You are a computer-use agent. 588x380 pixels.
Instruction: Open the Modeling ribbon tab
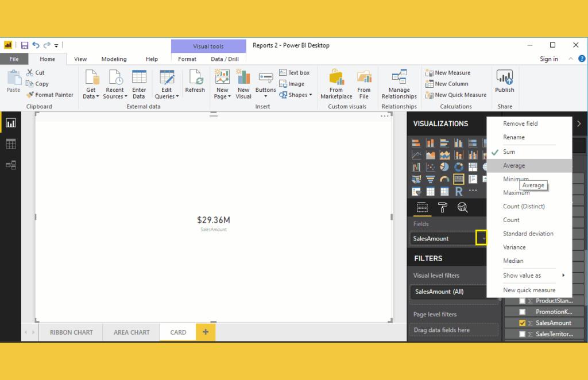click(114, 59)
